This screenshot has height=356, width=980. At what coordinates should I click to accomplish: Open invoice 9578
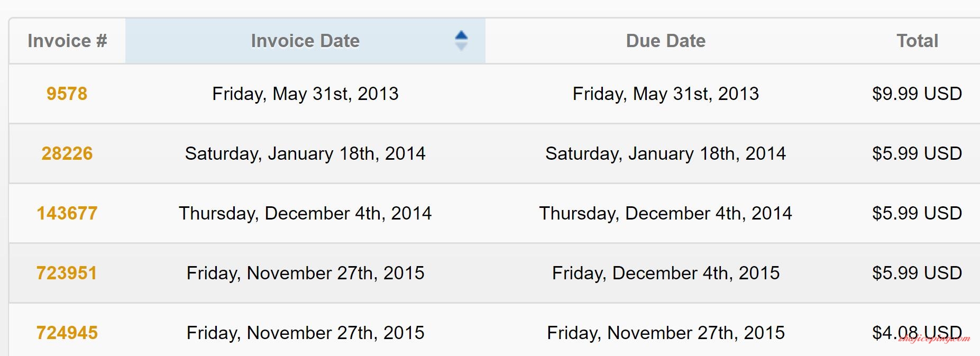point(67,94)
